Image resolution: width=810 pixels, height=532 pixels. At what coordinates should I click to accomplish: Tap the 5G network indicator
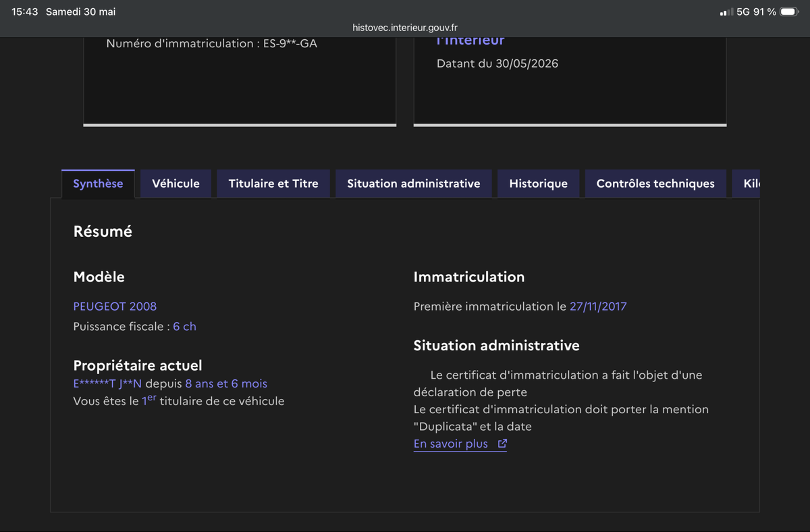tap(743, 12)
